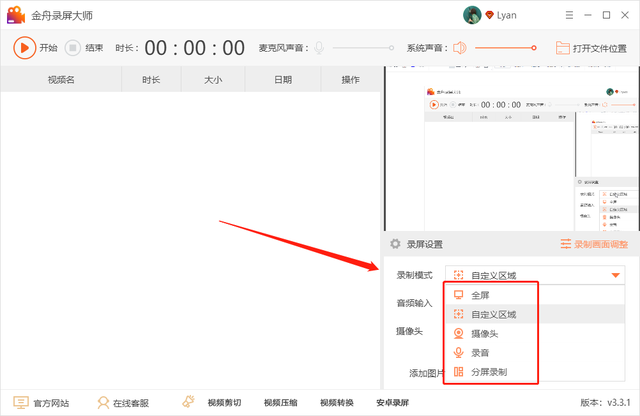Click the 摄像头 webcam icon in list
The height and width of the screenshot is (416, 640).
point(459,333)
